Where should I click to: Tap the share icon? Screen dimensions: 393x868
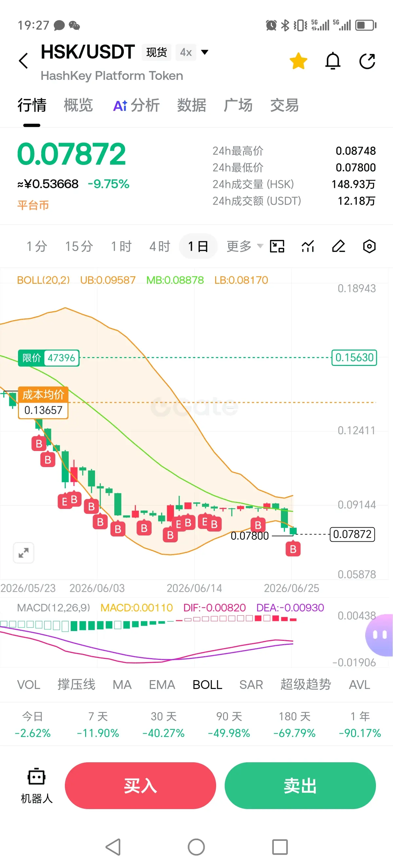(x=367, y=61)
